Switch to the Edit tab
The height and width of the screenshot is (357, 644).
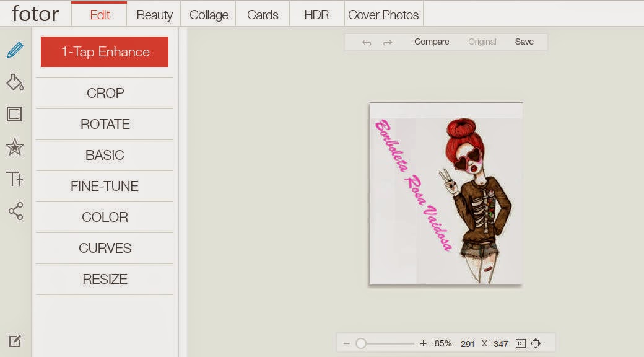click(x=100, y=15)
